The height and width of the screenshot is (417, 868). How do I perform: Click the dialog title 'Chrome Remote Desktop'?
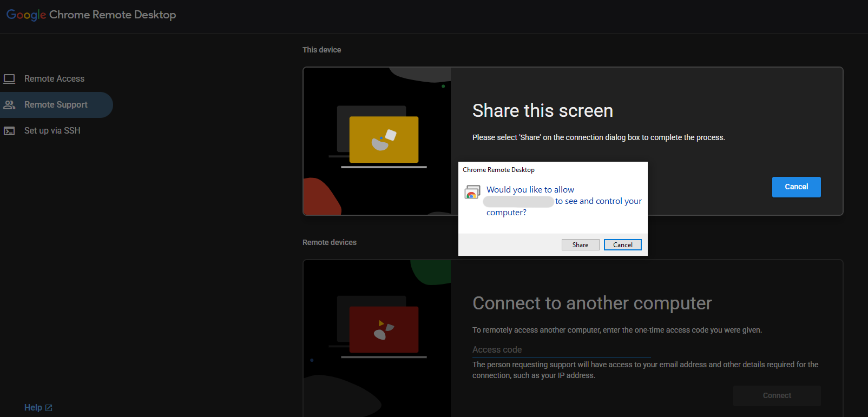click(x=498, y=170)
